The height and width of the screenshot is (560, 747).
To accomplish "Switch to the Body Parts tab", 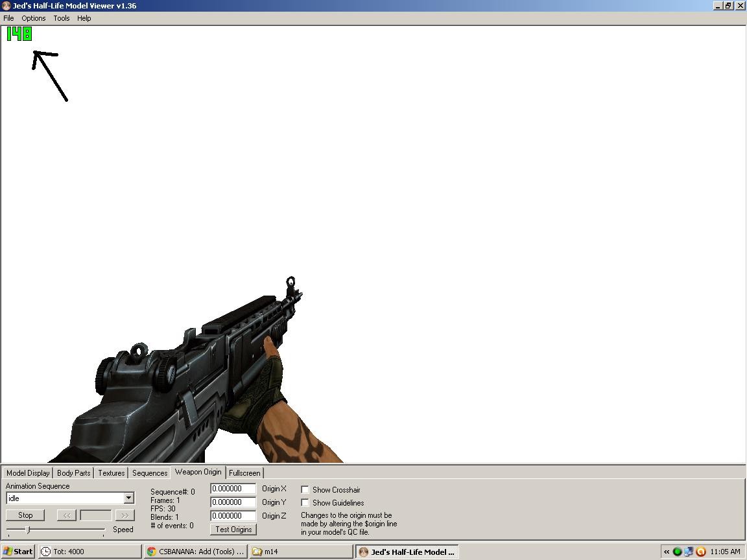I will [x=73, y=473].
